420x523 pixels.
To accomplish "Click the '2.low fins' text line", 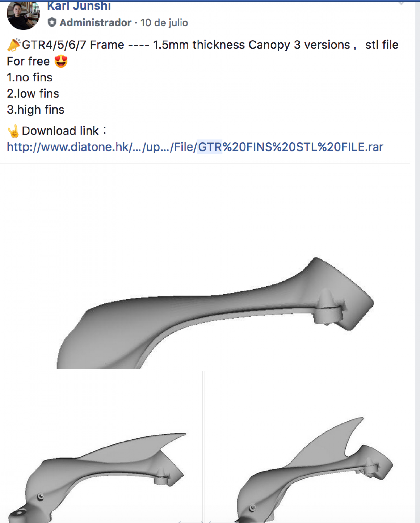I will [x=33, y=94].
